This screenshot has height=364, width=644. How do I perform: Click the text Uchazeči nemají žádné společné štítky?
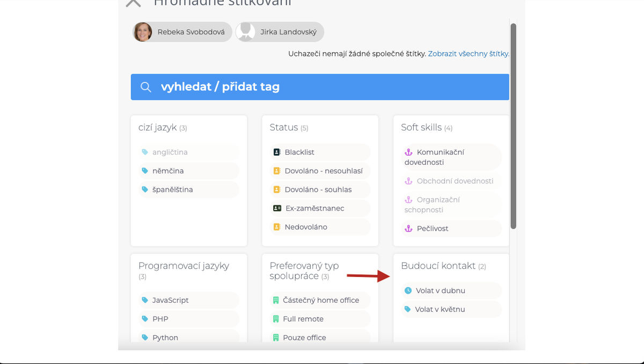(x=357, y=54)
